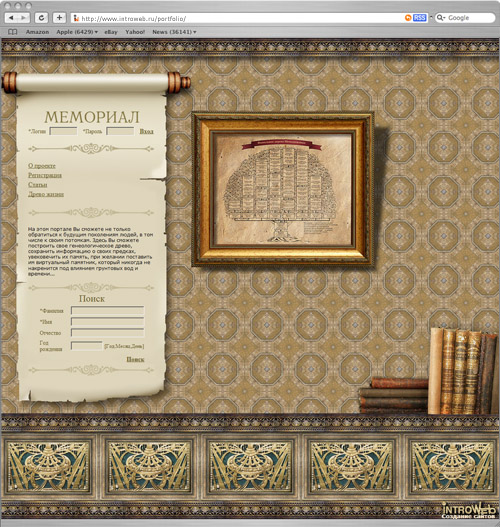Image resolution: width=500 pixels, height=527 pixels.
Task: Open the Amazon bookmark
Action: (37, 32)
